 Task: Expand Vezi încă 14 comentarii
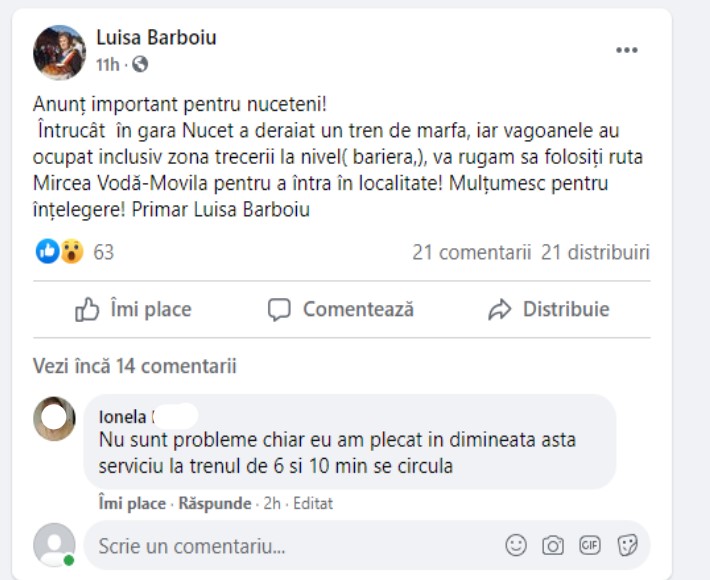coord(135,366)
